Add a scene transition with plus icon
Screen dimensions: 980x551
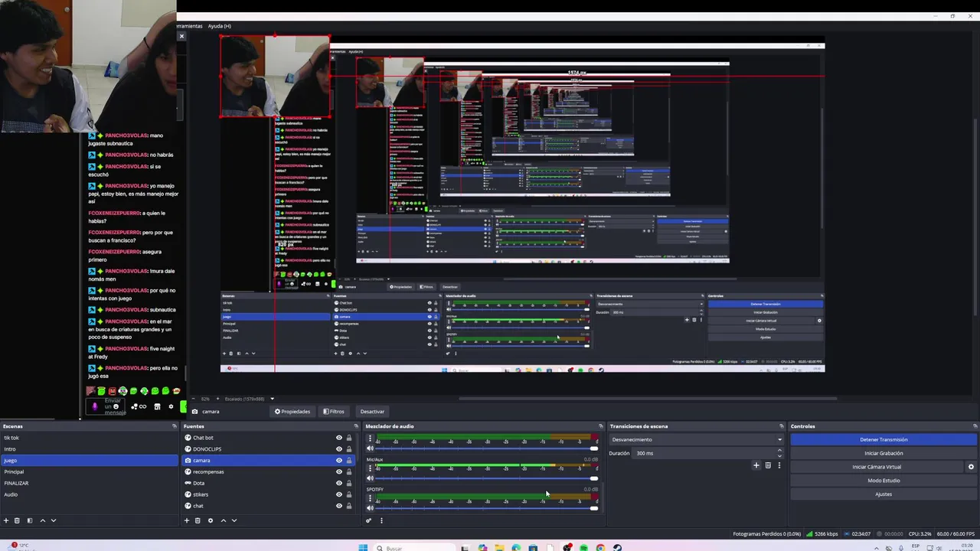pyautogui.click(x=756, y=465)
